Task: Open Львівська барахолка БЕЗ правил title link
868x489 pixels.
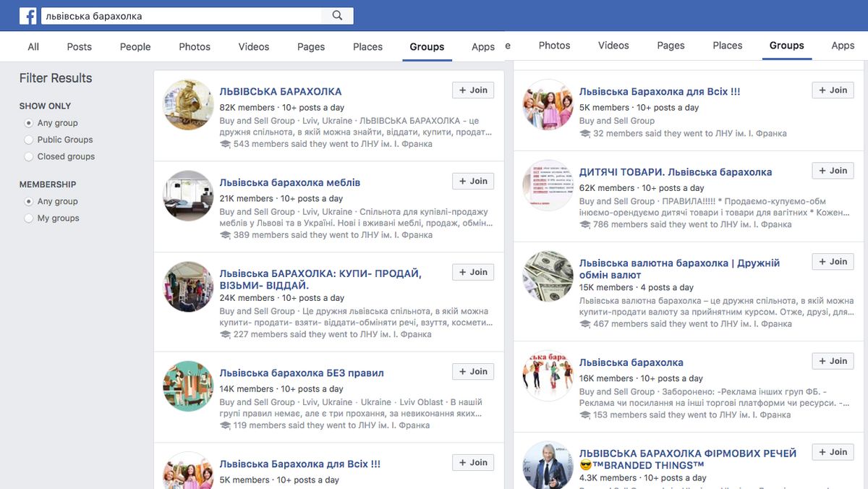Action: click(302, 373)
